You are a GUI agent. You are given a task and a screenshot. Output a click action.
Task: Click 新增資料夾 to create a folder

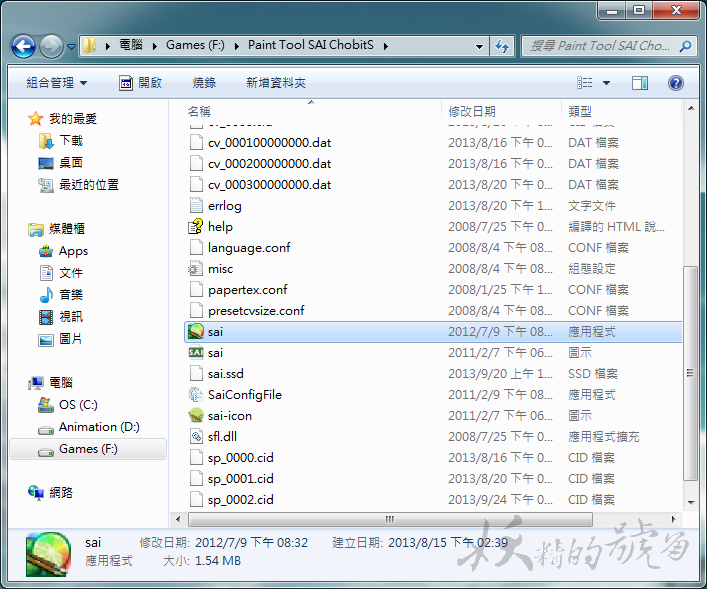(276, 83)
